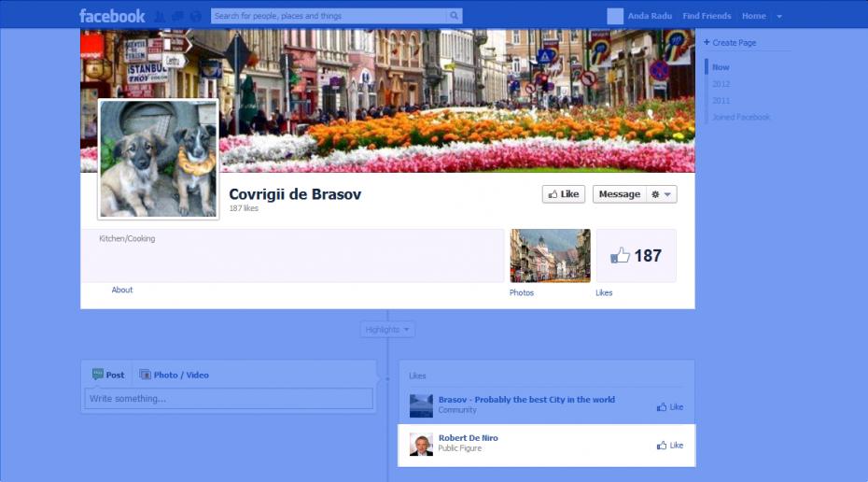Screen dimensions: 868x482
Task: Jump to Joined Facebook on timeline
Action: click(x=741, y=117)
